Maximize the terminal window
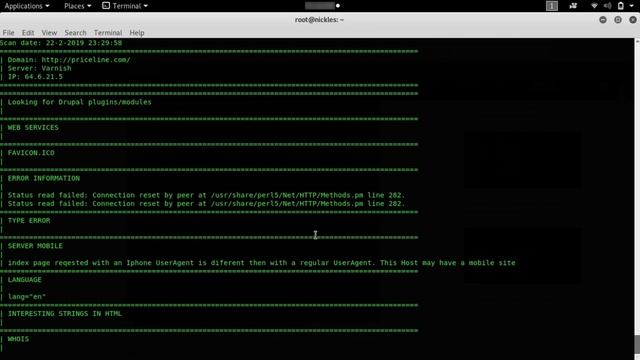The height and width of the screenshot is (360, 640). pos(618,20)
